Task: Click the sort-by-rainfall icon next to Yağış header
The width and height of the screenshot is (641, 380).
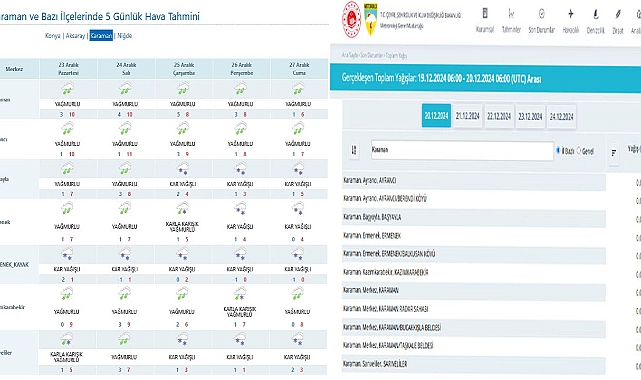Action: tap(614, 153)
